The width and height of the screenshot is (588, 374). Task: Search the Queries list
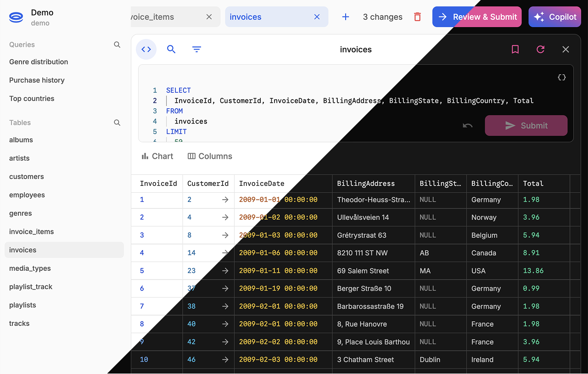click(117, 45)
